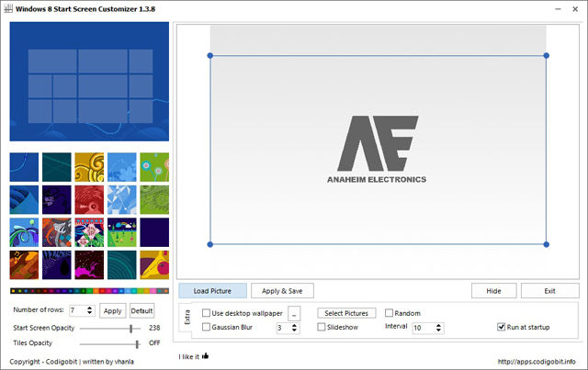The width and height of the screenshot is (588, 370).
Task: Decrease Number of rows with down arrow
Action: [x=90, y=313]
